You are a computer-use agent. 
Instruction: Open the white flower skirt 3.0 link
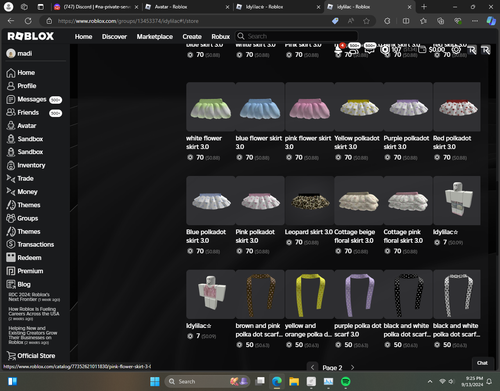pyautogui.click(x=204, y=142)
